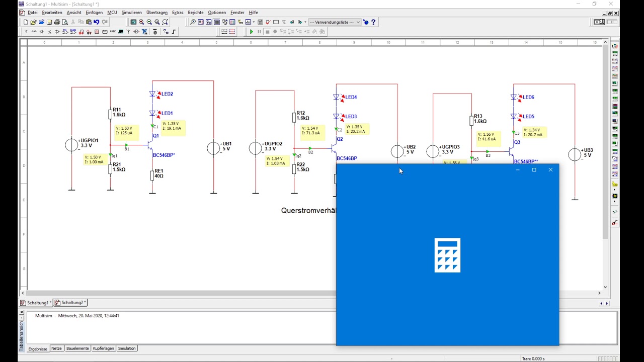Click the blue Help question mark icon

pyautogui.click(x=373, y=22)
